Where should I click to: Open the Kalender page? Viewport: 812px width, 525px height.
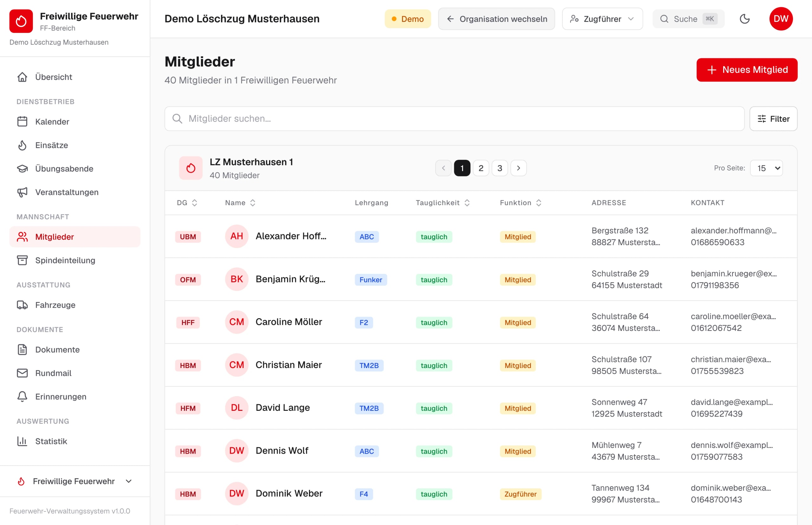pyautogui.click(x=75, y=122)
